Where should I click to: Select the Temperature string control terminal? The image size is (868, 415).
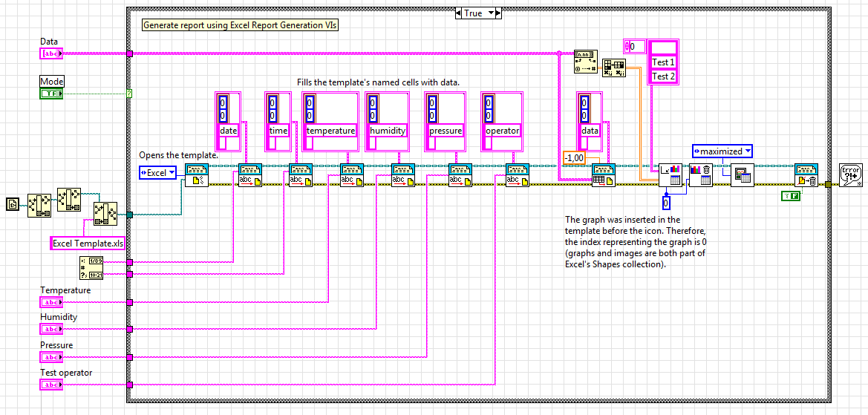[51, 302]
